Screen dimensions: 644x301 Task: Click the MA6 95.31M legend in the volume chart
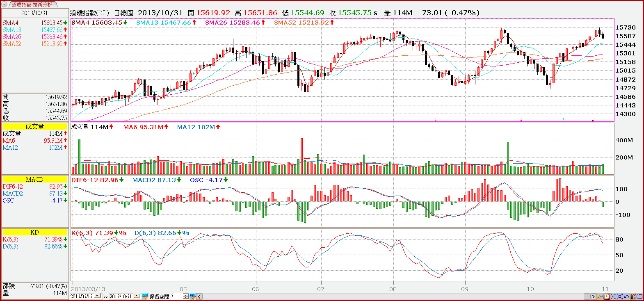tap(146, 127)
